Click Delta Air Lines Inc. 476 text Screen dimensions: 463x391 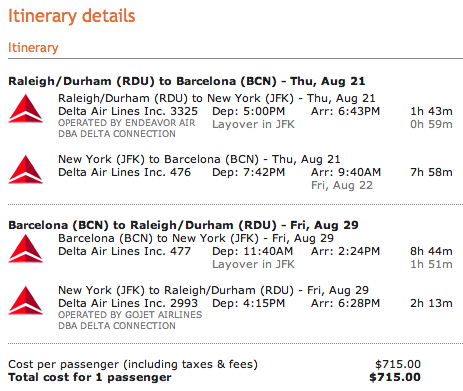pos(124,172)
